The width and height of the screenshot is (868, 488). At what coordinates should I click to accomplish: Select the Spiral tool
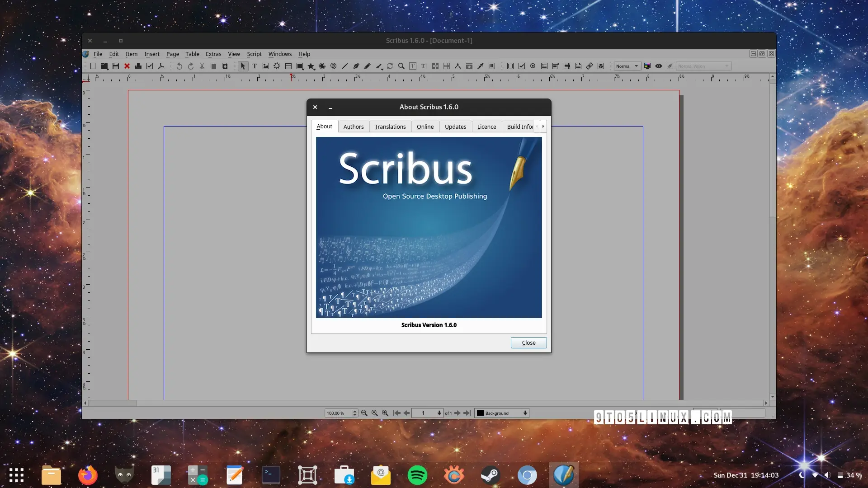[x=334, y=66]
